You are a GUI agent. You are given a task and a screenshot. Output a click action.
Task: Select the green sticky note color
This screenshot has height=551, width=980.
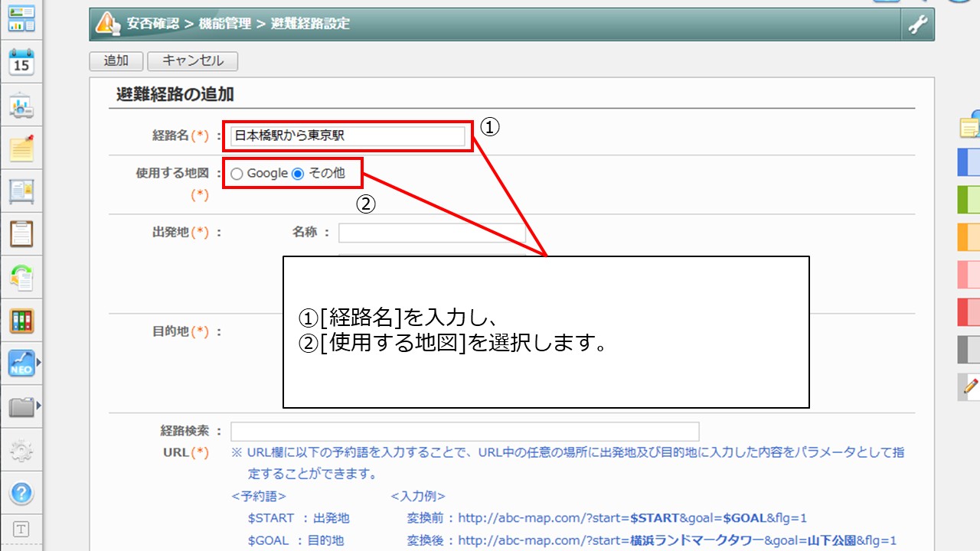(969, 200)
